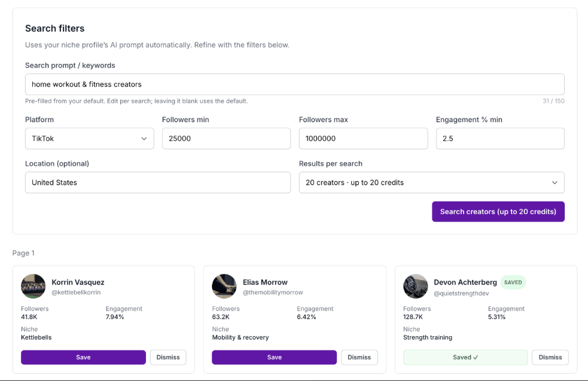
Task: Click the 5.31% engagement value
Action: (497, 317)
